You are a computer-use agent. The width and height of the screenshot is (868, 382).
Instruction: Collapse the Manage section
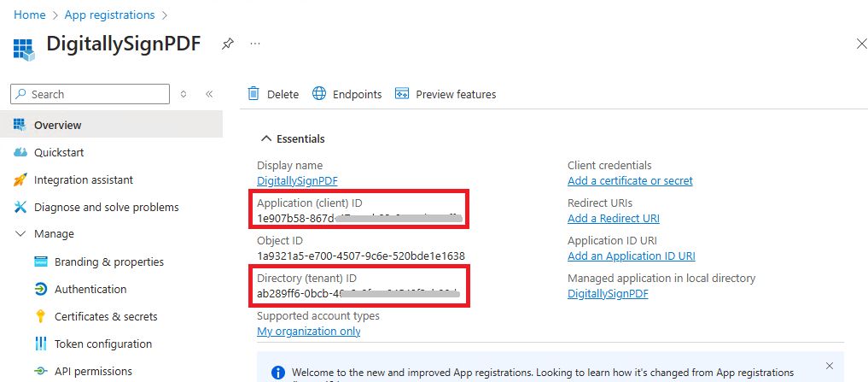click(20, 234)
